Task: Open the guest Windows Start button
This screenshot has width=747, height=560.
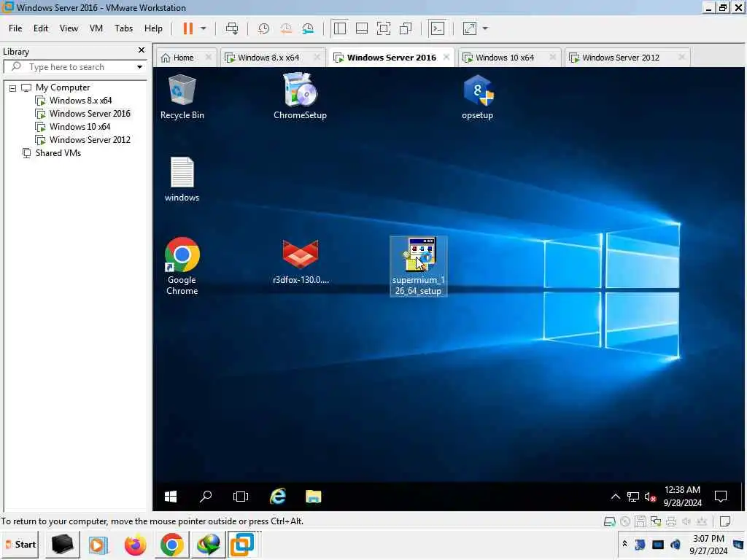Action: (x=171, y=497)
